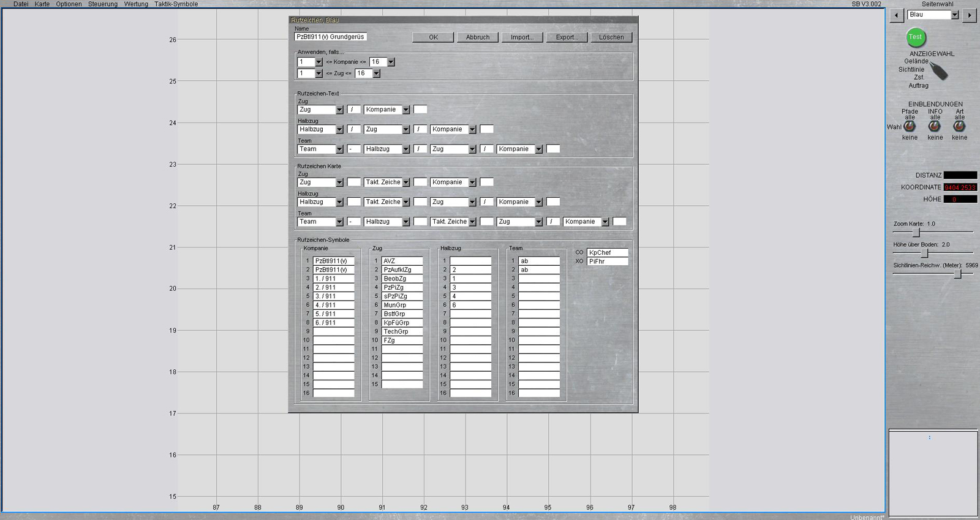Viewport: 980px width, 520px height.
Task: Expand the Zug lower limit dropdown
Action: pos(318,73)
